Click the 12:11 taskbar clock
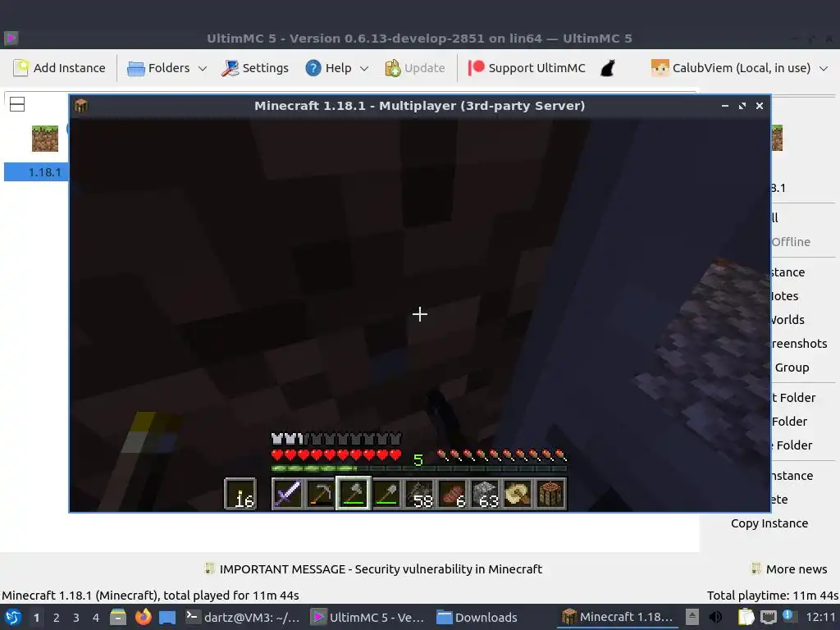 pos(820,617)
